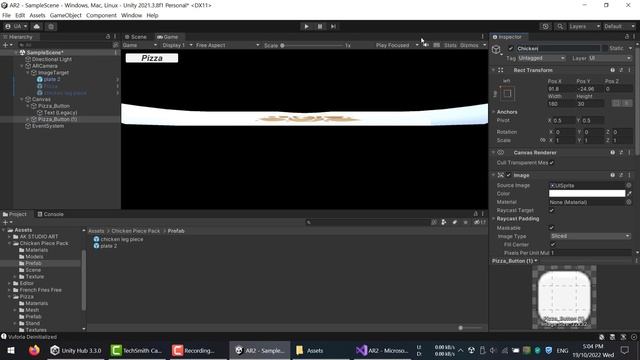Switch to the Console tab
The width and height of the screenshot is (640, 360).
51,214
